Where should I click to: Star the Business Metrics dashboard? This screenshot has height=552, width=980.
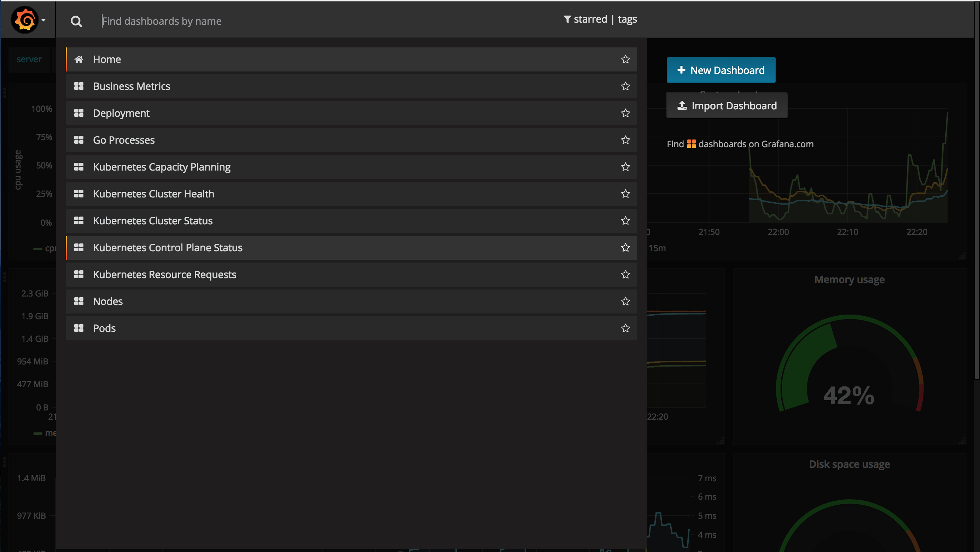tap(625, 86)
